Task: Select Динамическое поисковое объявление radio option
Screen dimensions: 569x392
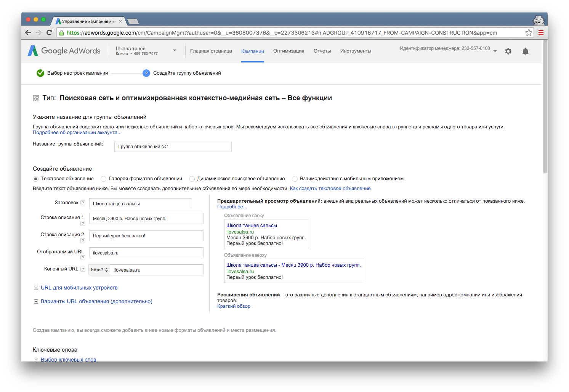Action: pyautogui.click(x=192, y=179)
